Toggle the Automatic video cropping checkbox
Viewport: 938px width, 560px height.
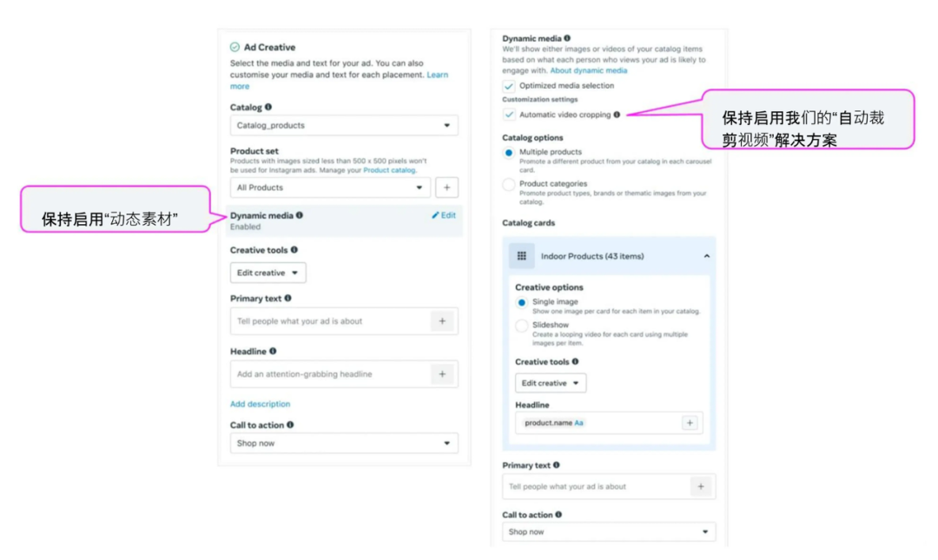[509, 115]
